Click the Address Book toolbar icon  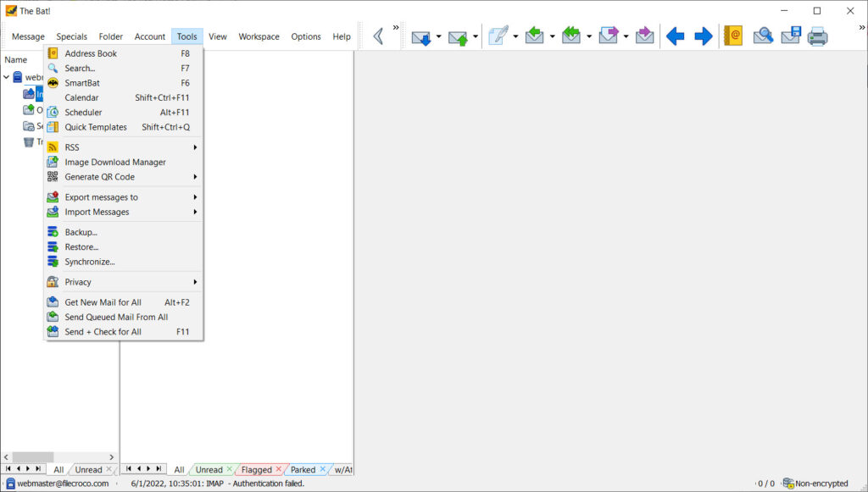[x=733, y=36]
